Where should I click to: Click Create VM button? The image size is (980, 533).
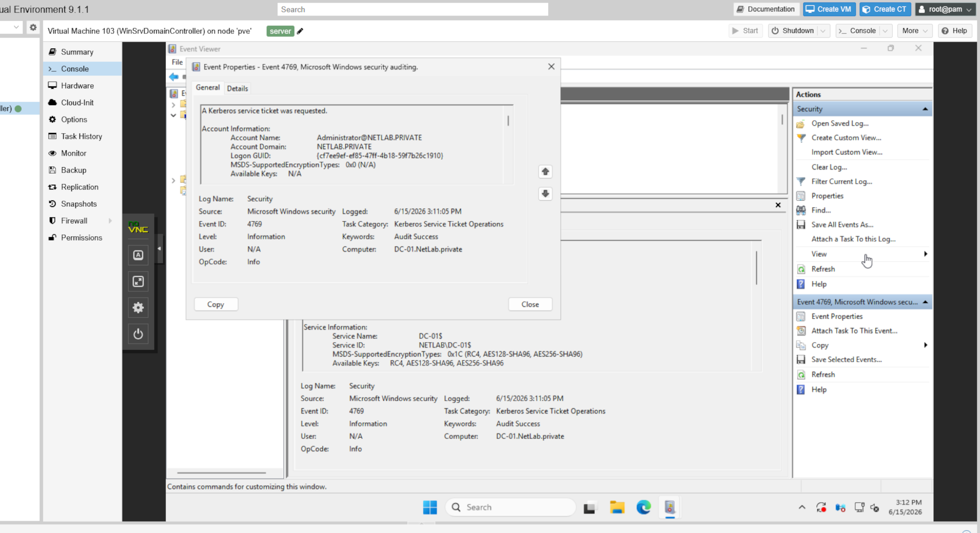[829, 9]
